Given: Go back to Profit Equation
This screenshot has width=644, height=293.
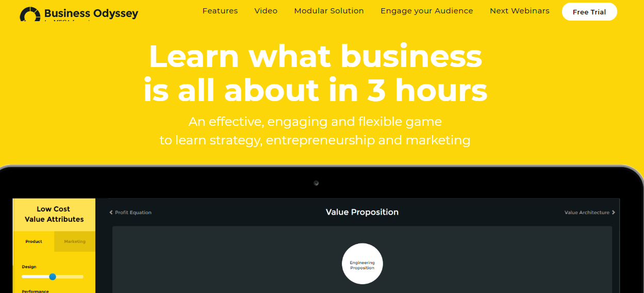Looking at the screenshot, I should (x=133, y=213).
